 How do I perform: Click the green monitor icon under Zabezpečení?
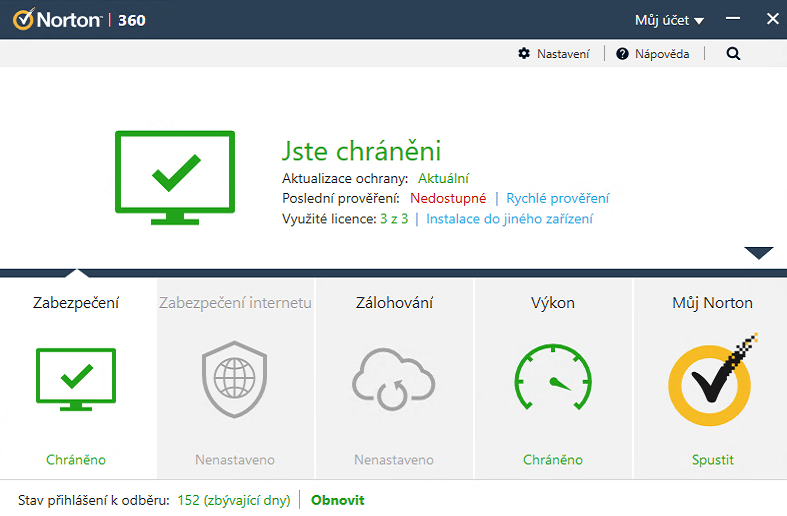tap(76, 379)
